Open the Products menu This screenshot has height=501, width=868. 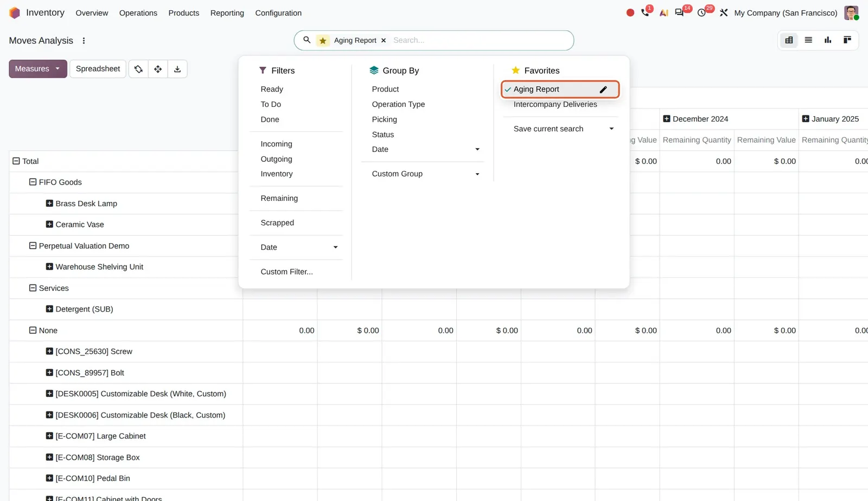tap(184, 13)
